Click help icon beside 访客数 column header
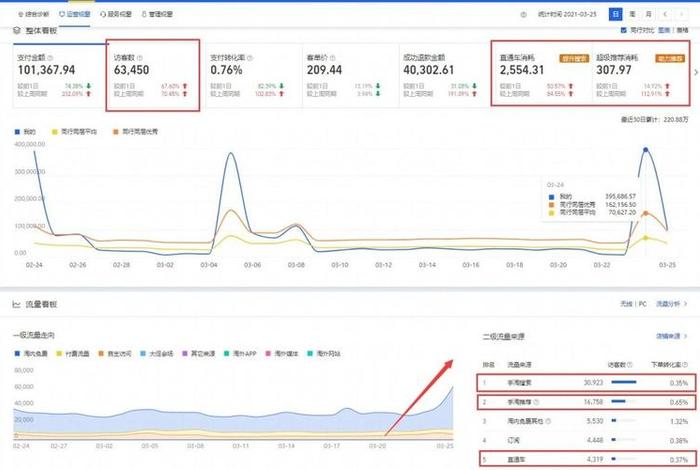Viewport: 700px width, 470px height. (630, 365)
